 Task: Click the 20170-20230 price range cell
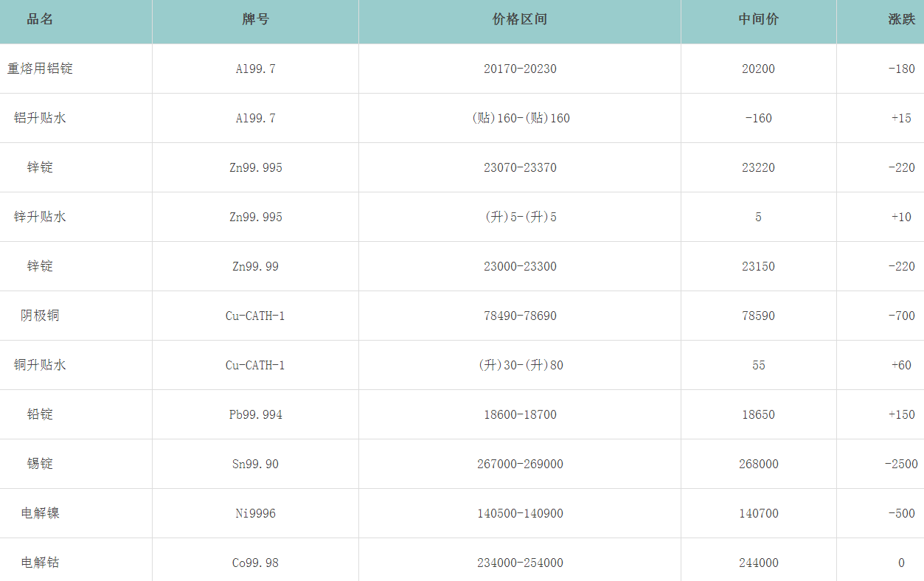(520, 69)
